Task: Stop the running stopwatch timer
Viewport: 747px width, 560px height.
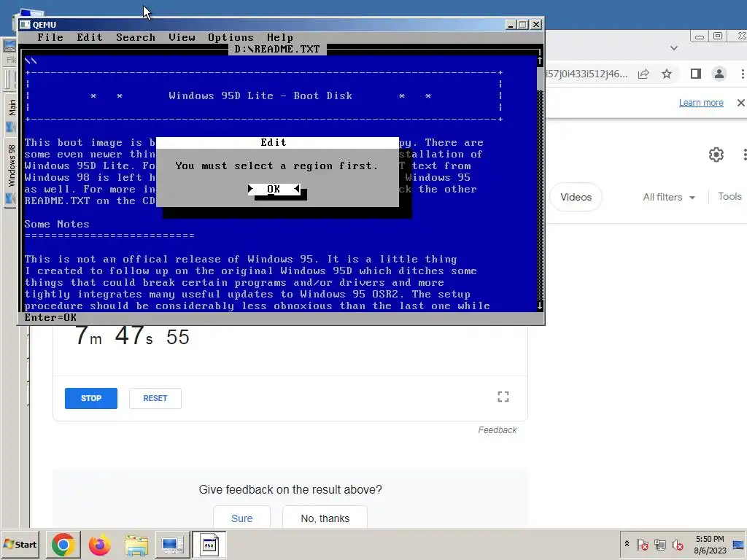Action: pos(91,398)
